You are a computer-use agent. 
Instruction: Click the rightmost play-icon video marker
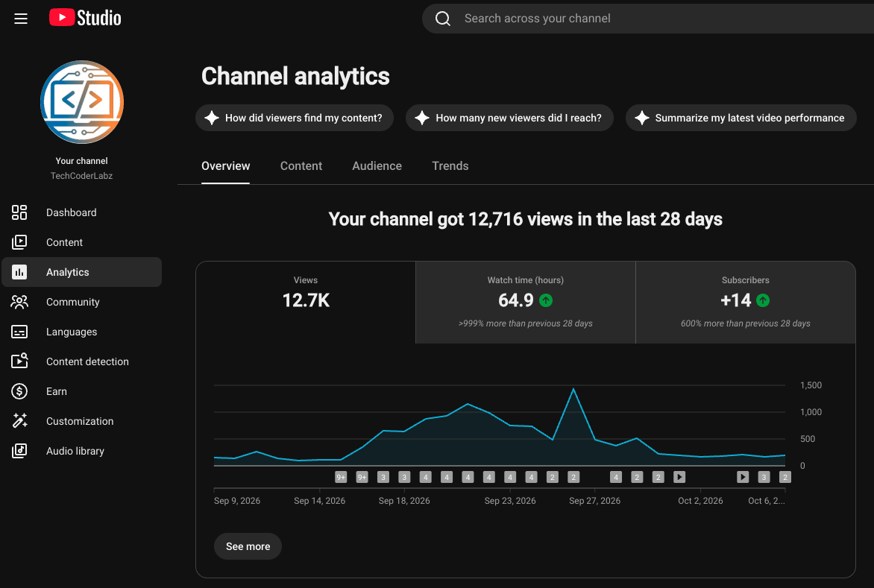[743, 477]
